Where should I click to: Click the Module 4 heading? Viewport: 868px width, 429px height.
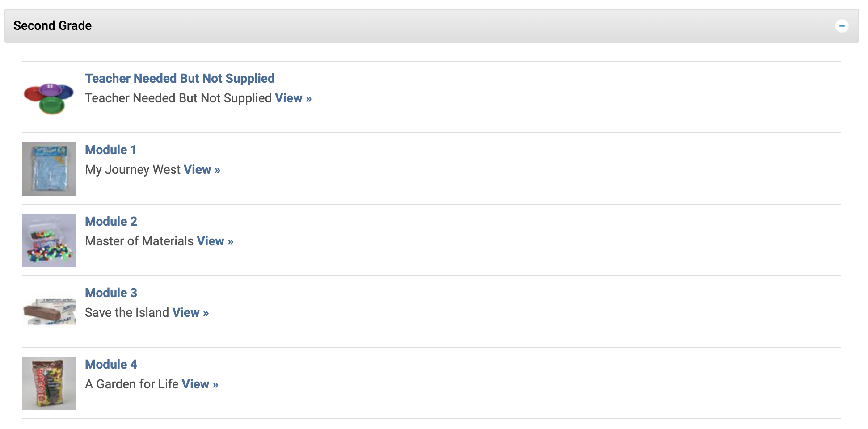[x=111, y=364]
